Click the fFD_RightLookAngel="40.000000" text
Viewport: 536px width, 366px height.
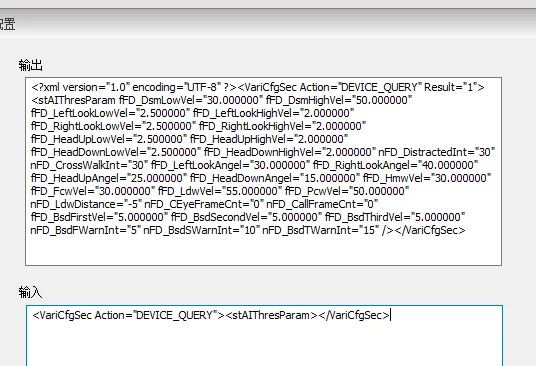point(396,165)
